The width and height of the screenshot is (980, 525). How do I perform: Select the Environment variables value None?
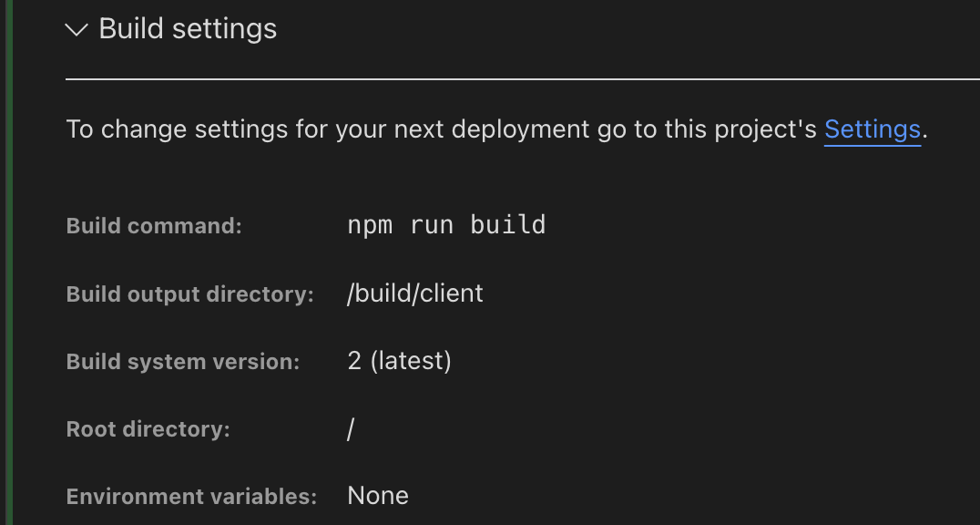pos(377,496)
